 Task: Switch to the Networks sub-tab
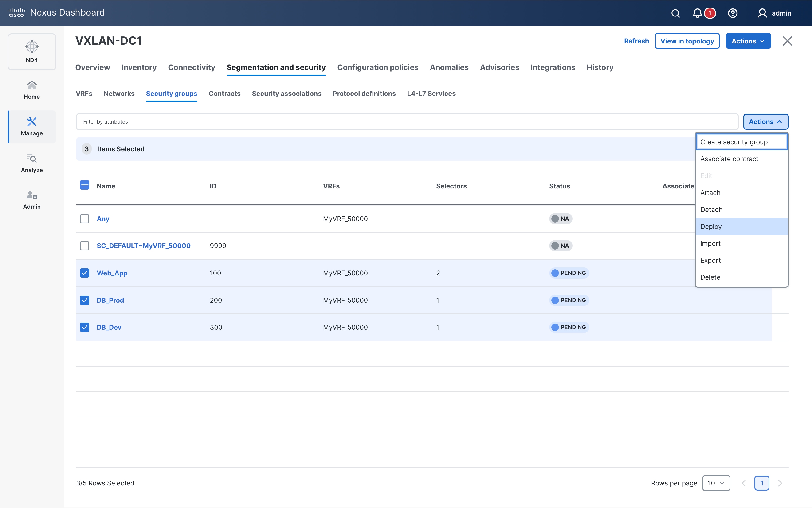point(119,94)
